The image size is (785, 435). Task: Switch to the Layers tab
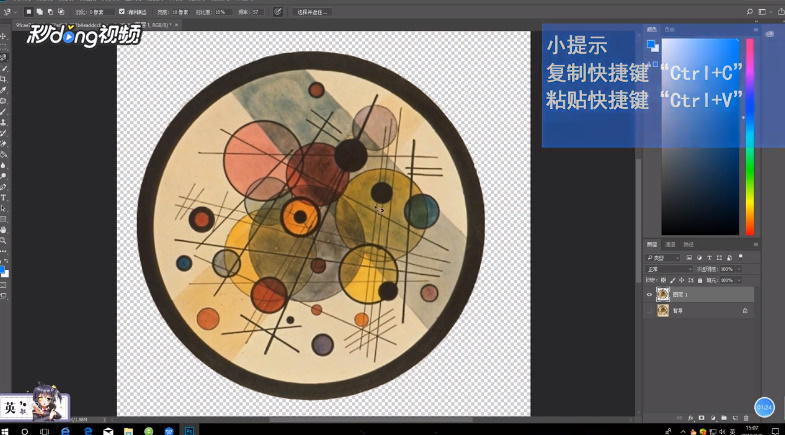pos(651,244)
